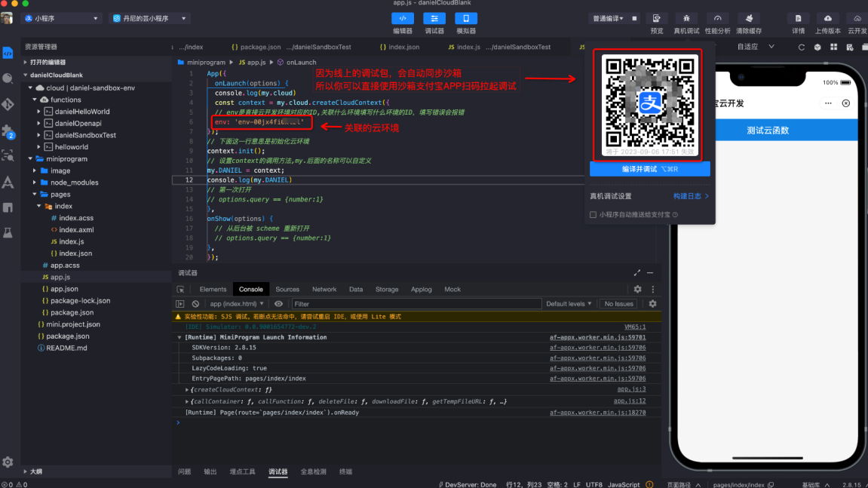The height and width of the screenshot is (488, 868).
Task: Check 小程序自动推送给支付宝 checkbox
Action: (x=593, y=214)
